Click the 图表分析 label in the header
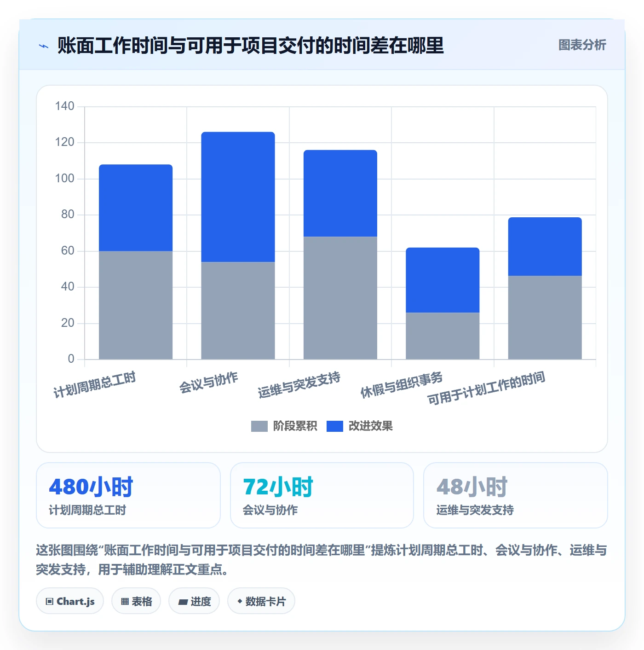644x650 pixels. [x=582, y=45]
